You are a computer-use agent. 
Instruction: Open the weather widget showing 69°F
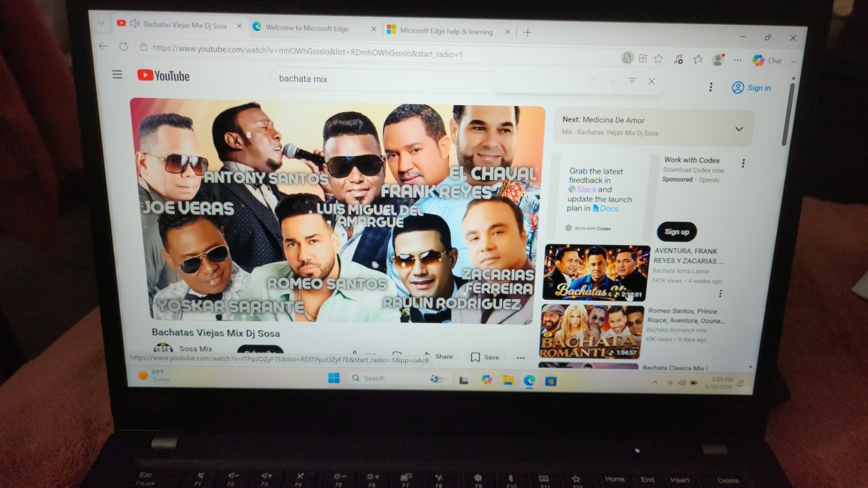click(154, 375)
